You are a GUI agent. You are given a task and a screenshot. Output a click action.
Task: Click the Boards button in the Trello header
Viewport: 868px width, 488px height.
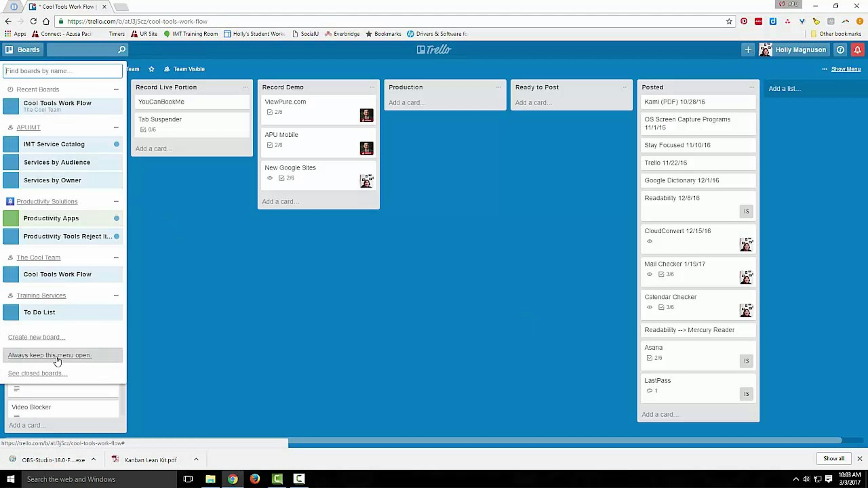[23, 50]
